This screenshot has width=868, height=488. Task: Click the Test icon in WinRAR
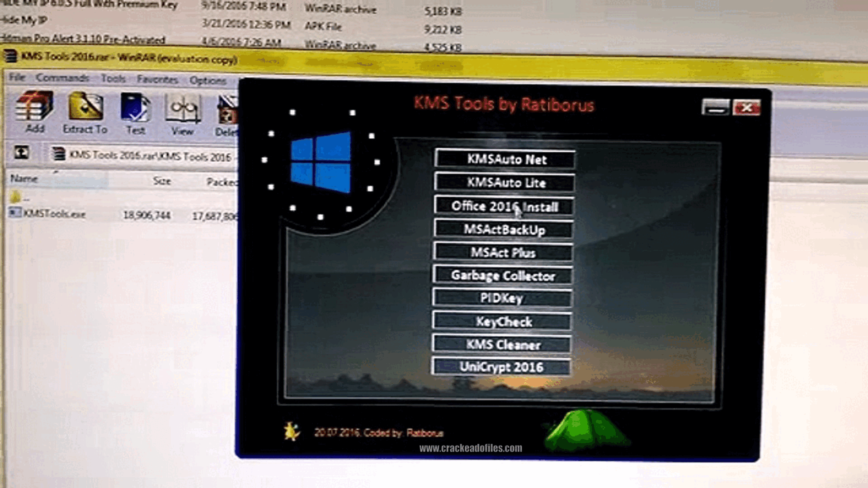(135, 113)
